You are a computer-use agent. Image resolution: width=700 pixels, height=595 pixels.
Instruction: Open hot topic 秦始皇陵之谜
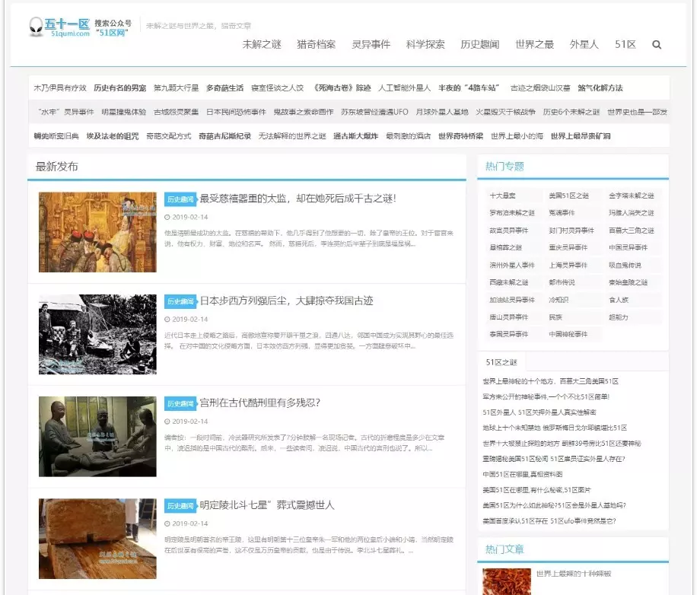[x=628, y=282]
